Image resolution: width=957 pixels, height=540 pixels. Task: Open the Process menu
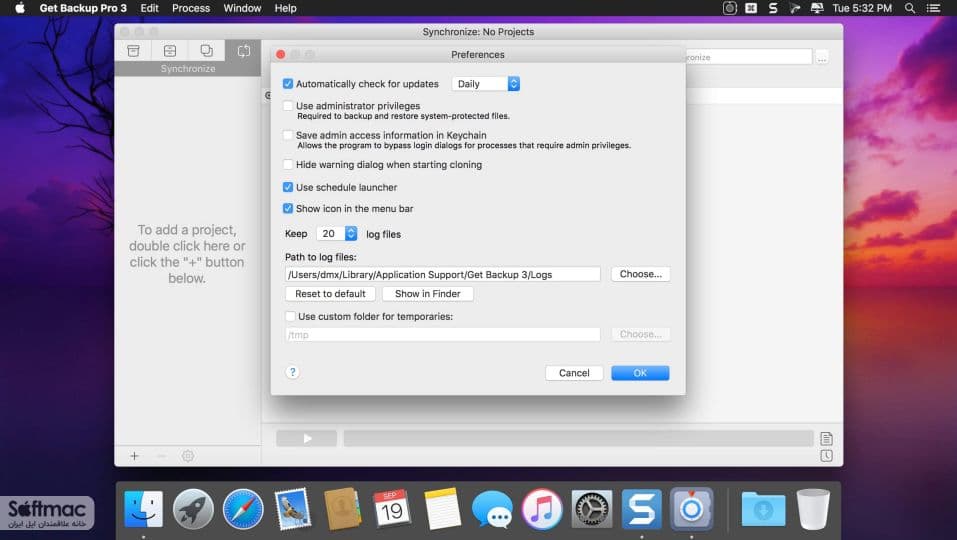click(191, 8)
